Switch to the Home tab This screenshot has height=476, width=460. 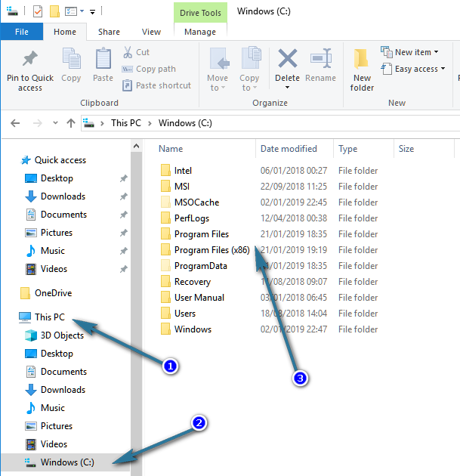65,32
